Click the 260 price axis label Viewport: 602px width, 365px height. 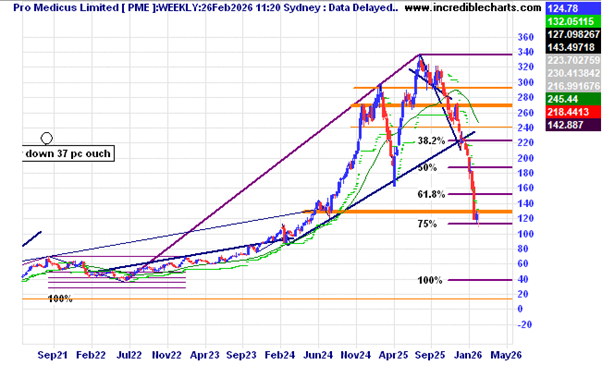pos(526,113)
